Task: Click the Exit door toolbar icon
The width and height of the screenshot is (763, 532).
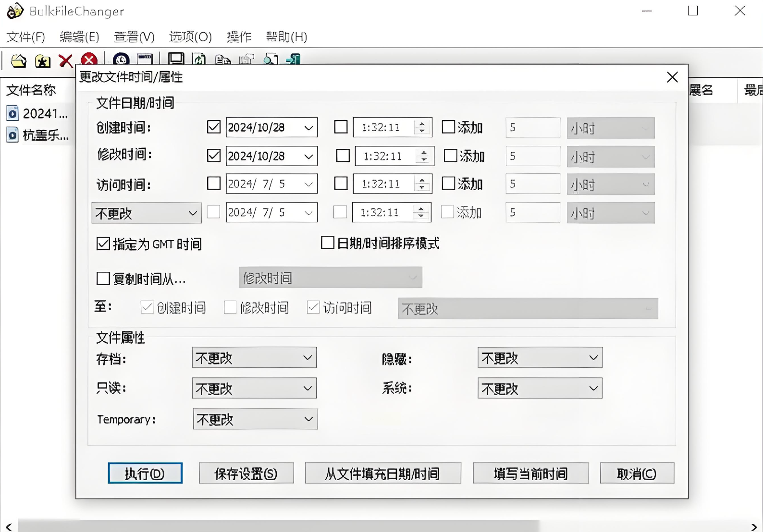Action: coord(294,60)
